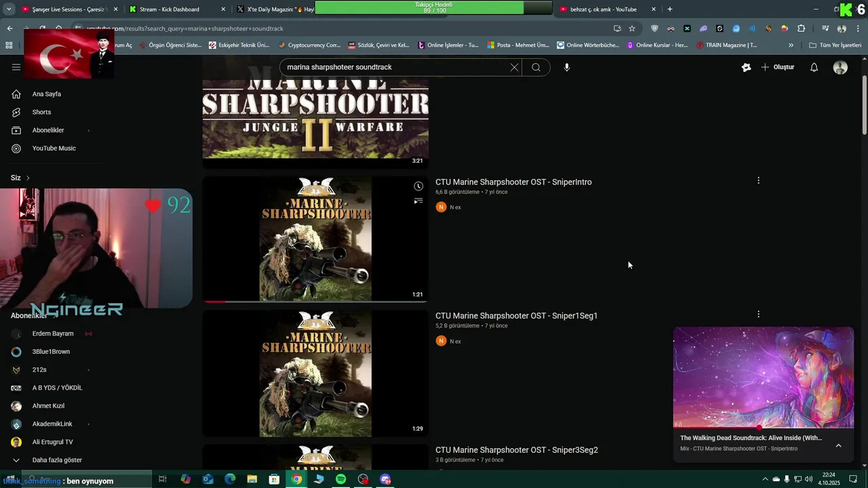The width and height of the screenshot is (868, 488).
Task: Seek on SniperIntro thumbnail red progress bar
Action: click(315, 301)
